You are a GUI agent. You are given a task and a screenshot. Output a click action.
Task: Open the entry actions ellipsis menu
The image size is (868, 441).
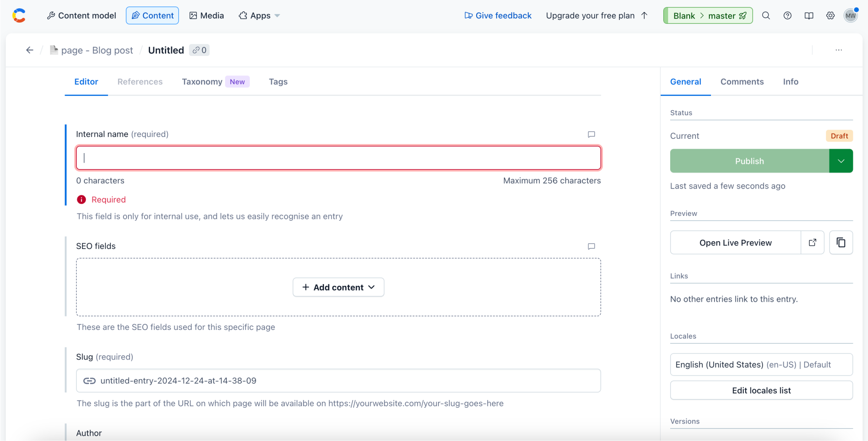[x=838, y=50]
